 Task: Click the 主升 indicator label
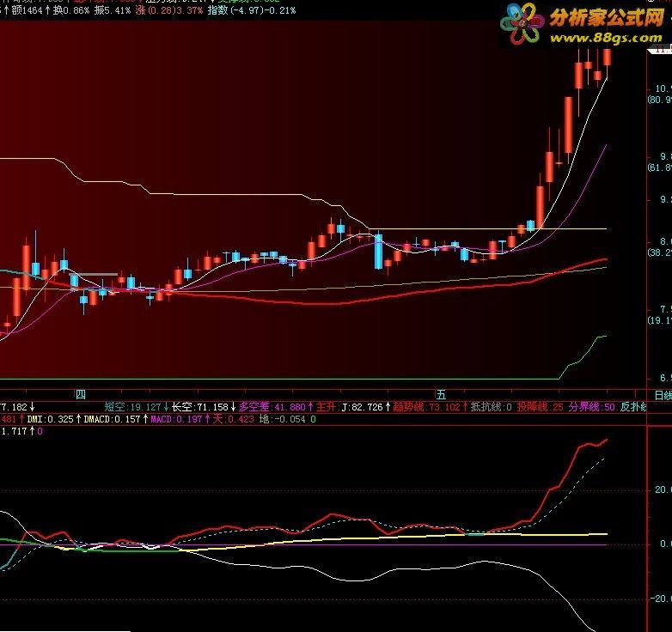point(327,407)
